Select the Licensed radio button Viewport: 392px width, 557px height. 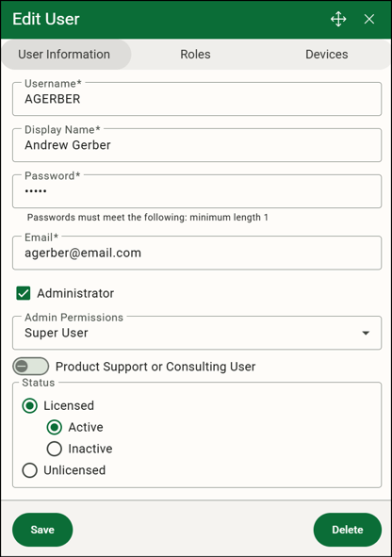coord(30,405)
